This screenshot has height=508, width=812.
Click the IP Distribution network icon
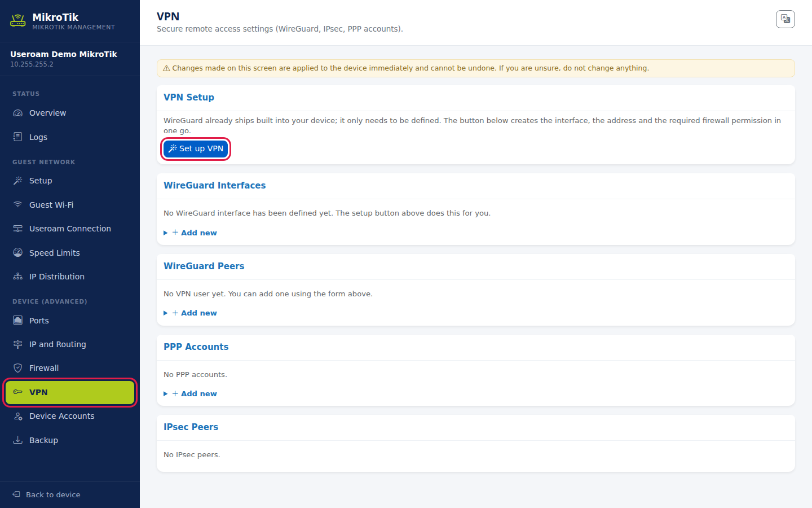point(18,277)
